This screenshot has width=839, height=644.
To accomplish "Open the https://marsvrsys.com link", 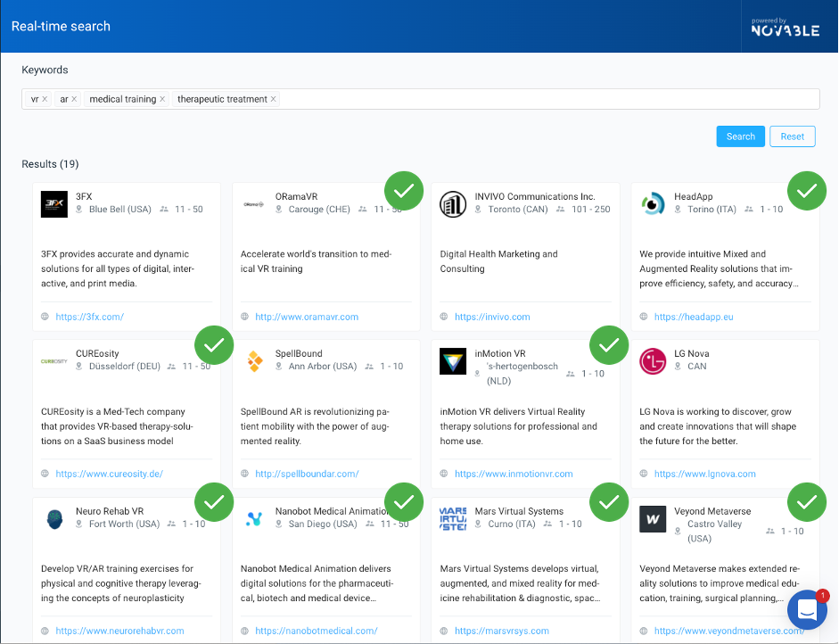I will coord(502,631).
